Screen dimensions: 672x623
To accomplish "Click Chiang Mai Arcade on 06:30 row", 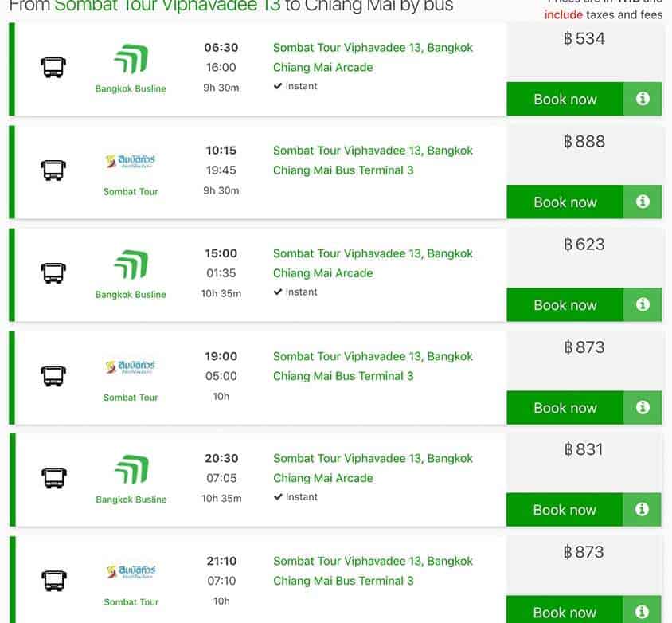I will point(322,68).
